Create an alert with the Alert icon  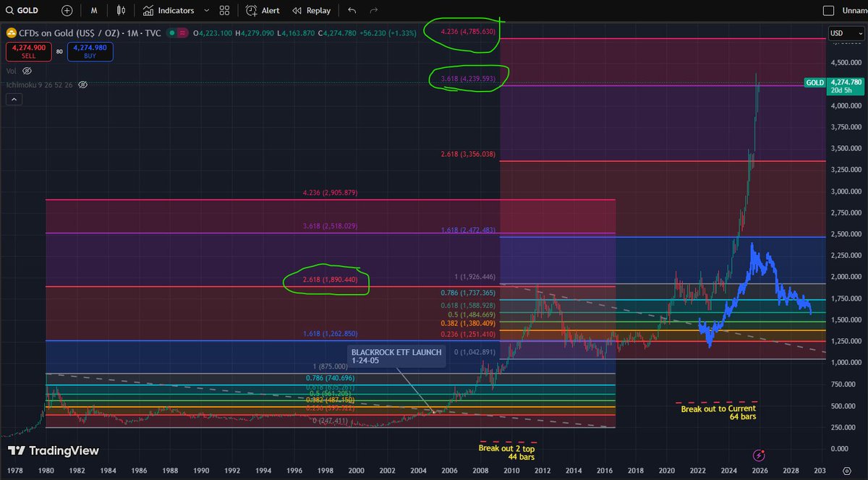point(262,10)
